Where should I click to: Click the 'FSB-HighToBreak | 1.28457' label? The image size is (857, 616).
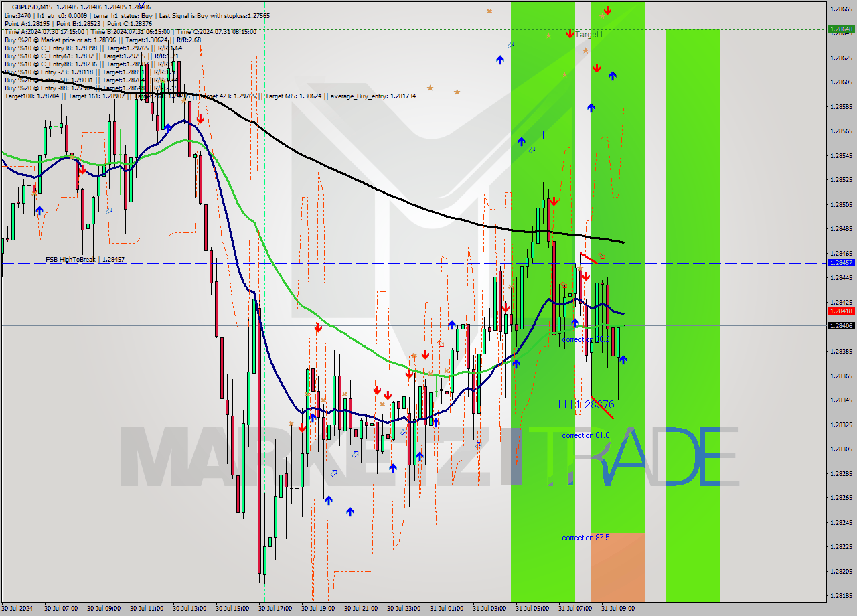[x=85, y=259]
